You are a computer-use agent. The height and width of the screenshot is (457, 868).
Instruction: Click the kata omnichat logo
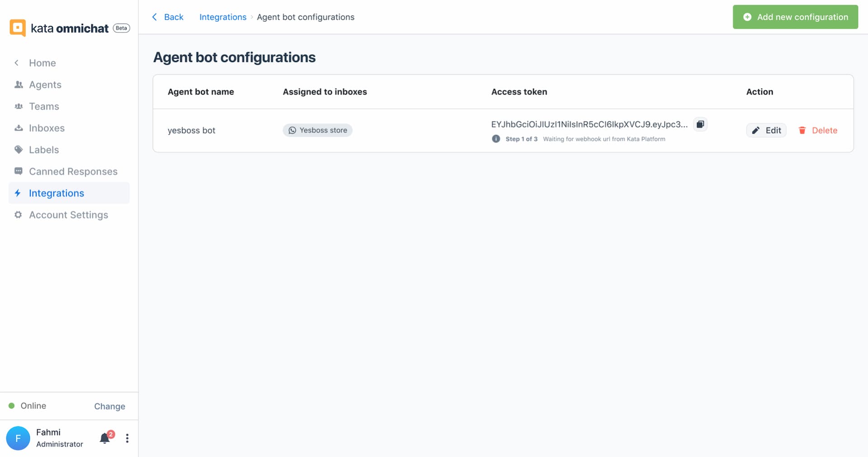(x=18, y=28)
